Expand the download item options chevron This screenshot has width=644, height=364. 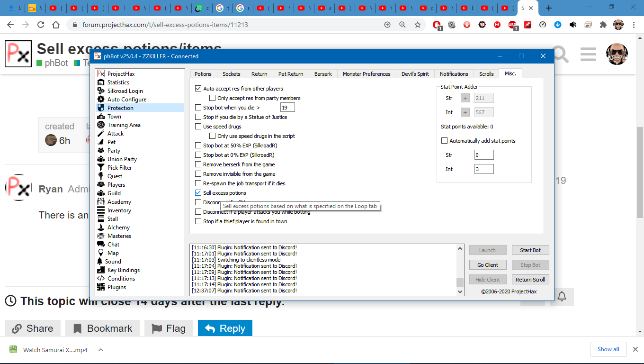coord(101,350)
